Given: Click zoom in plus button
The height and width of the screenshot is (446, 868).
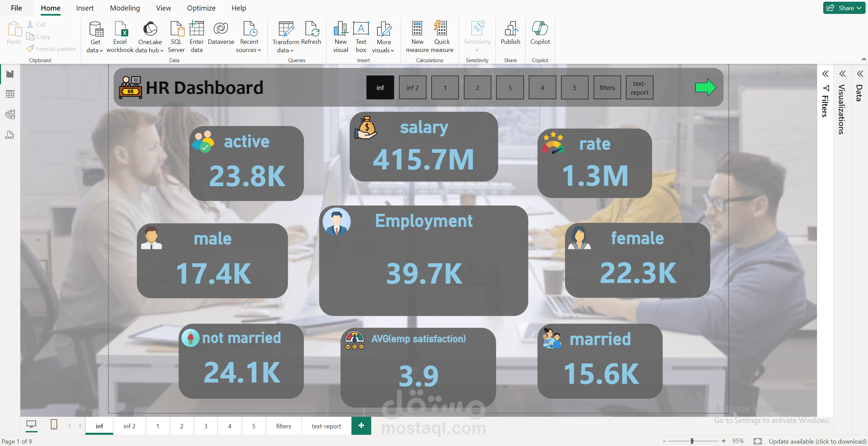Looking at the screenshot, I should point(723,441).
